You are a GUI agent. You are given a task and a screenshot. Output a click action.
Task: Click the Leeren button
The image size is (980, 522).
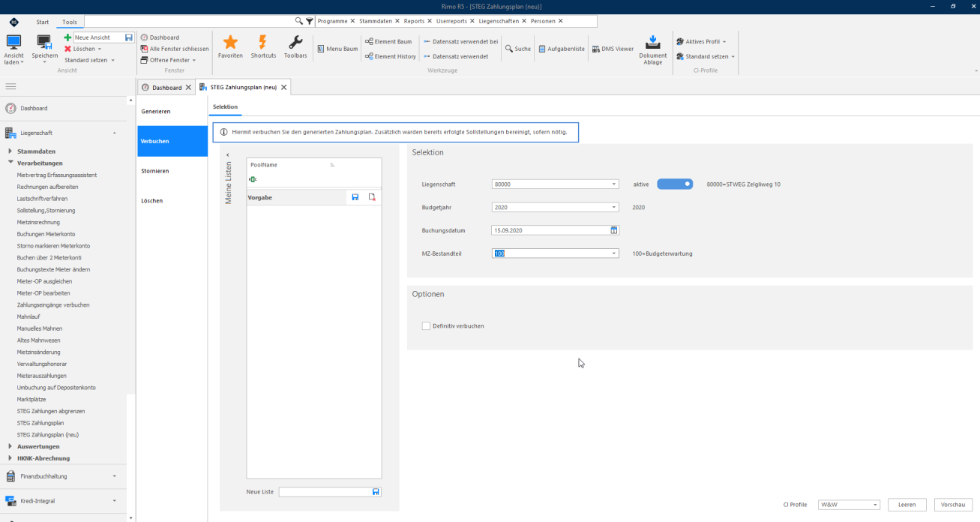pyautogui.click(x=907, y=505)
